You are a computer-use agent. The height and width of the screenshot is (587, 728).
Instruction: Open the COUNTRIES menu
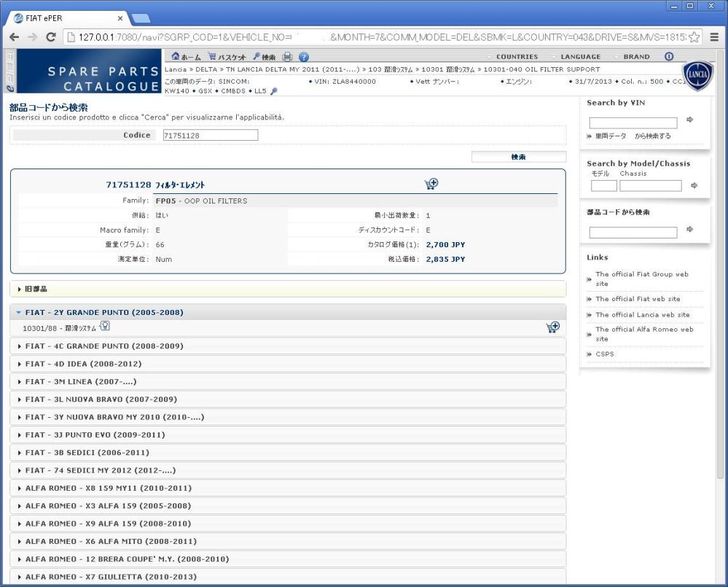(x=517, y=57)
